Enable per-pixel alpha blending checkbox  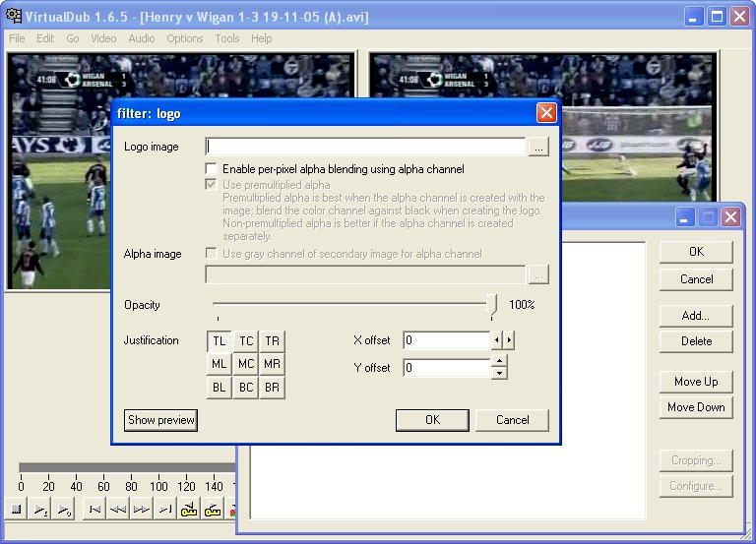pyautogui.click(x=212, y=169)
